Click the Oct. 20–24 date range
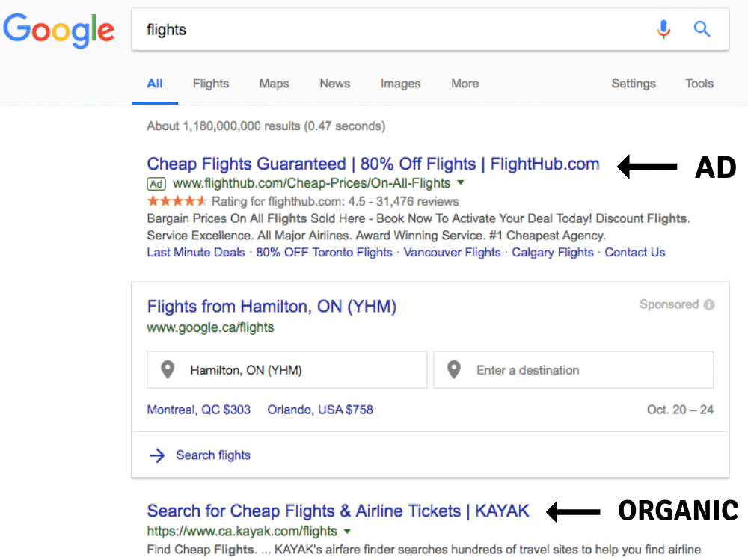 click(x=680, y=410)
